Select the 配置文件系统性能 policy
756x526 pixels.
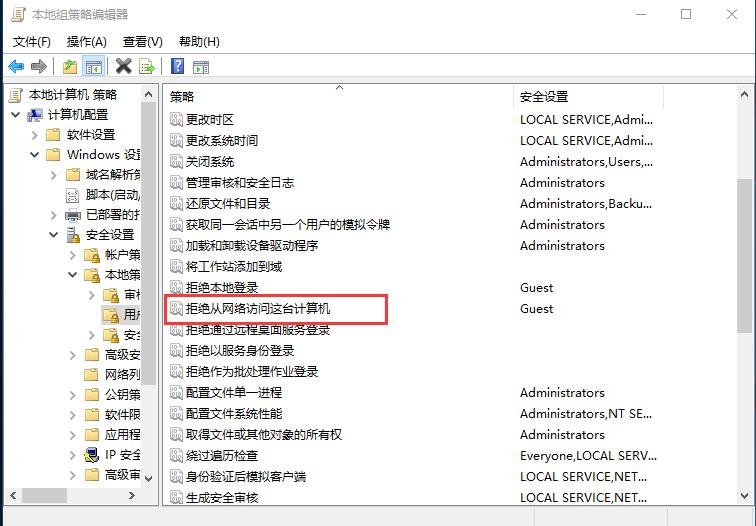point(234,413)
